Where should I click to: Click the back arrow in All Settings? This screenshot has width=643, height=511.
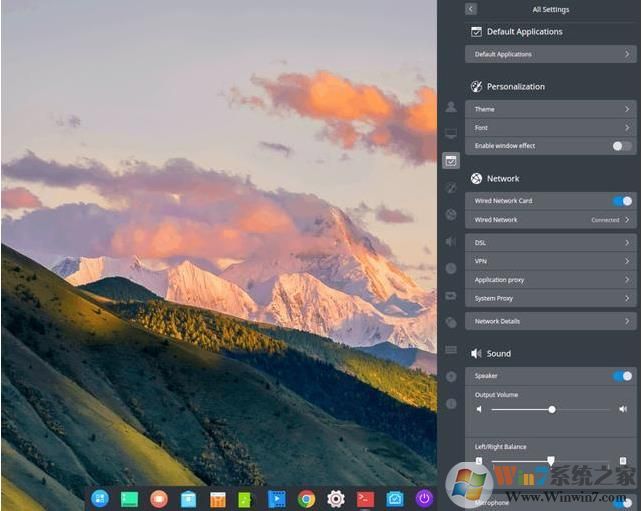click(x=471, y=9)
